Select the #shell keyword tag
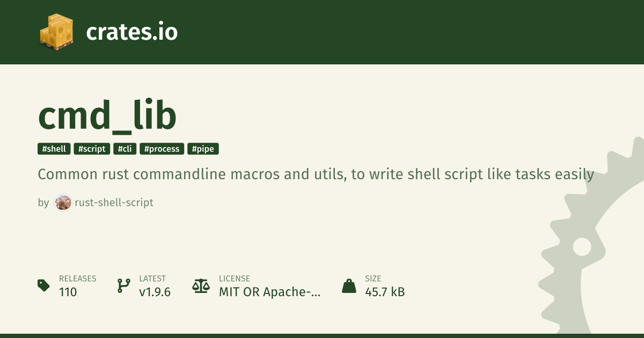The height and width of the screenshot is (338, 644). (54, 149)
